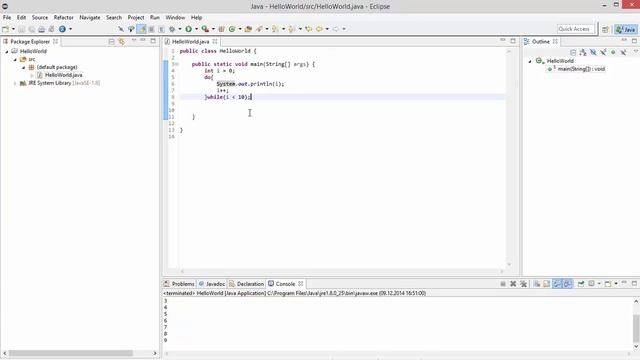Collapse the src folder node
Image resolution: width=640 pixels, height=360 pixels.
(15, 60)
